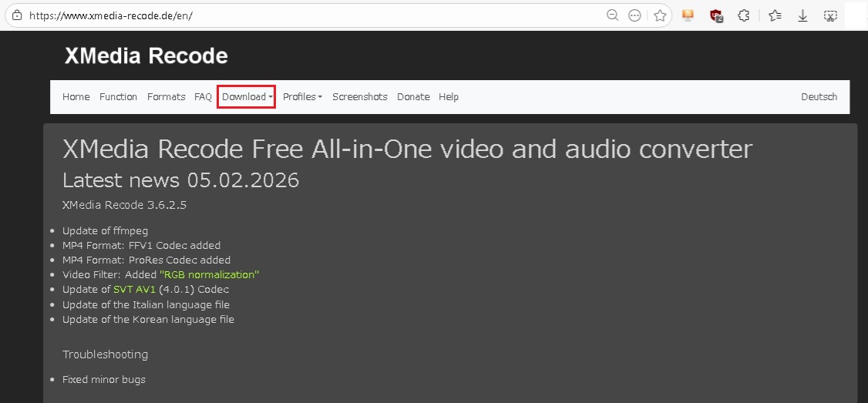Open the favorites list icon
The width and height of the screenshot is (868, 403).
[775, 15]
